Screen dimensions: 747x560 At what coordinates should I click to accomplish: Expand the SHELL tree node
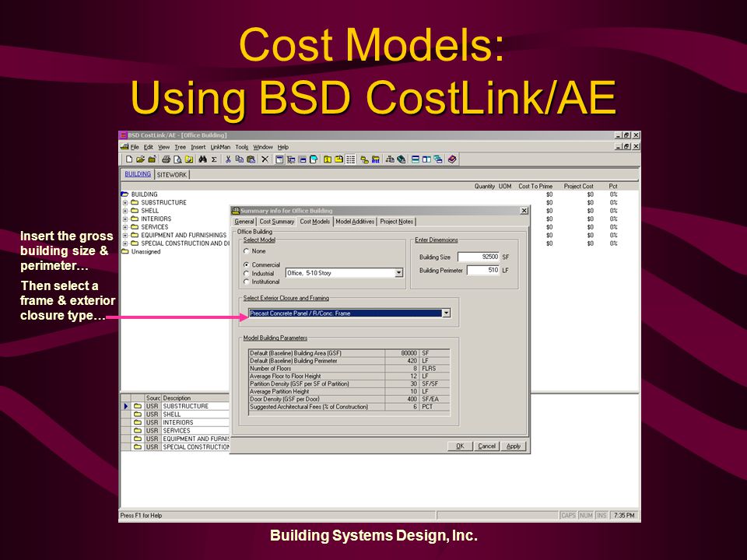pos(125,211)
